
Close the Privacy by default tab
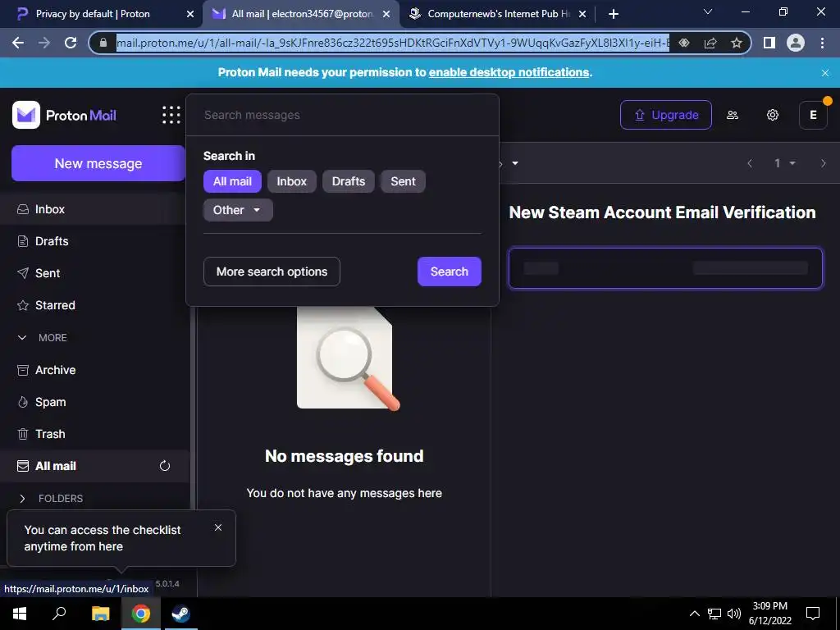pos(190,14)
